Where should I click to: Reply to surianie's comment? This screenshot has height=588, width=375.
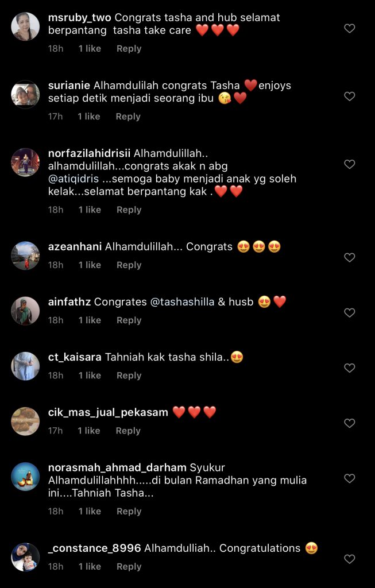click(128, 117)
